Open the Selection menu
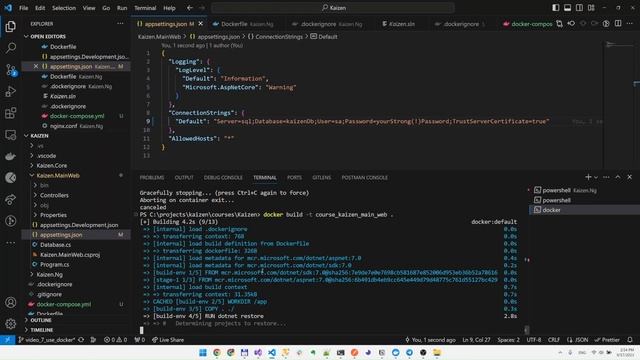Screen dimensions: 640x360 [64, 8]
